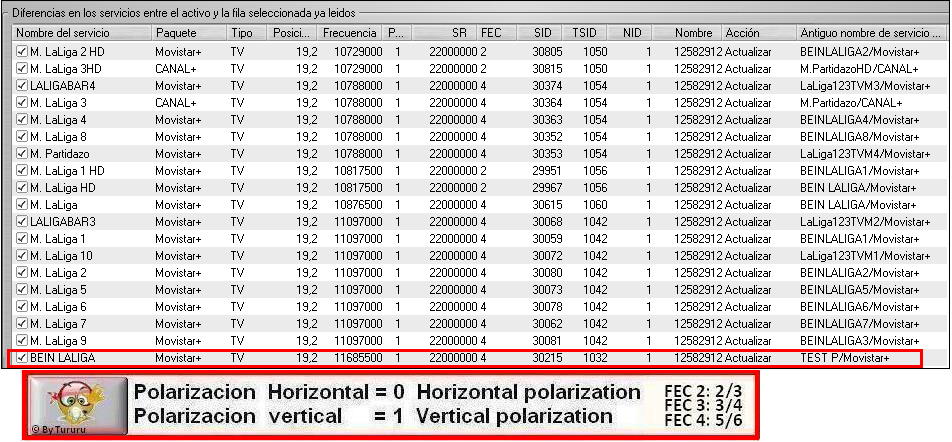Click frequency value 10876500
Screen dimensions: 952x442
(x=358, y=205)
